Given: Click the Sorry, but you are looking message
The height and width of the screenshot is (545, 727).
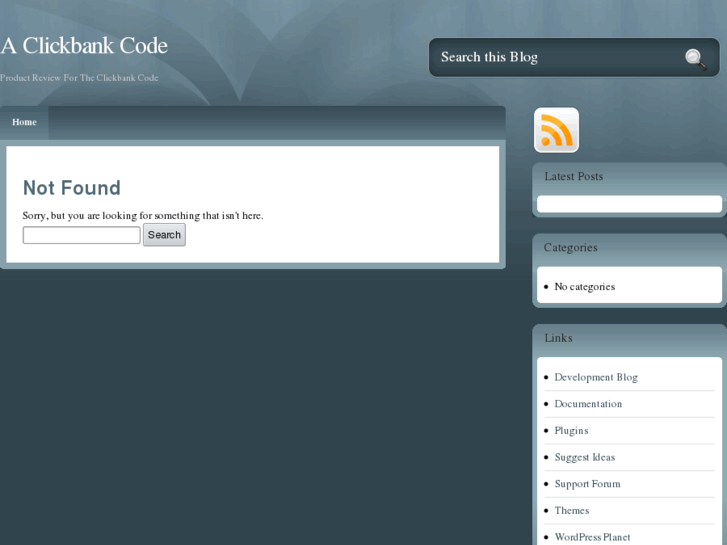Looking at the screenshot, I should coord(143,216).
